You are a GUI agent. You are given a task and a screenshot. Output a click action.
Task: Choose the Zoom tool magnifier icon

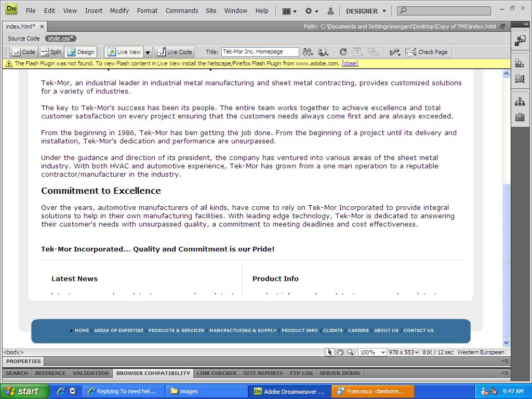pyautogui.click(x=350, y=352)
